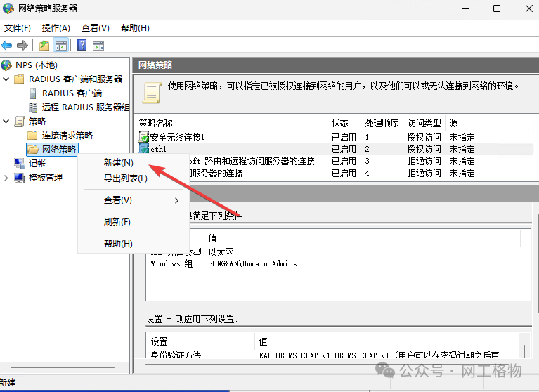The height and width of the screenshot is (392, 539).
Task: Select 连接请求策略 tree item
Action: point(67,136)
